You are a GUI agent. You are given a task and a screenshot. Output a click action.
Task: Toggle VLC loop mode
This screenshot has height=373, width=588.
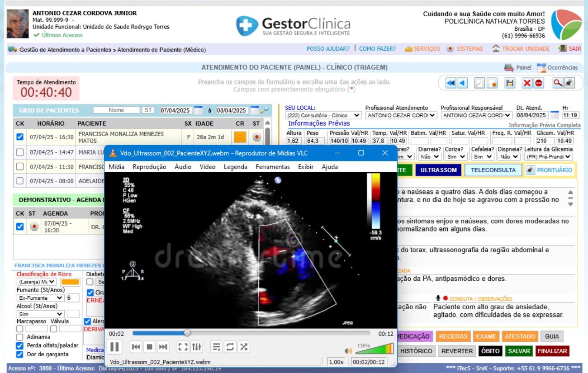(230, 347)
